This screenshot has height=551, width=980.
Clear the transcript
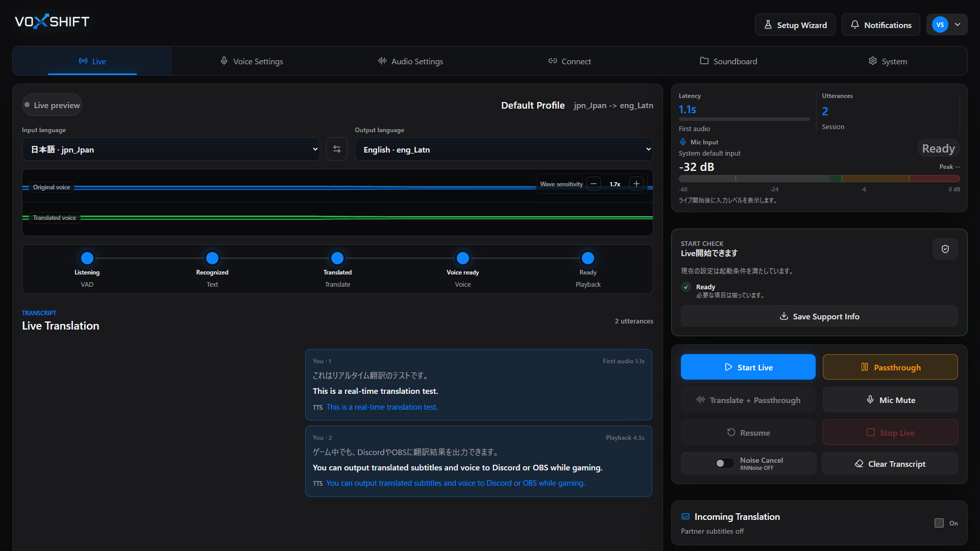point(890,464)
